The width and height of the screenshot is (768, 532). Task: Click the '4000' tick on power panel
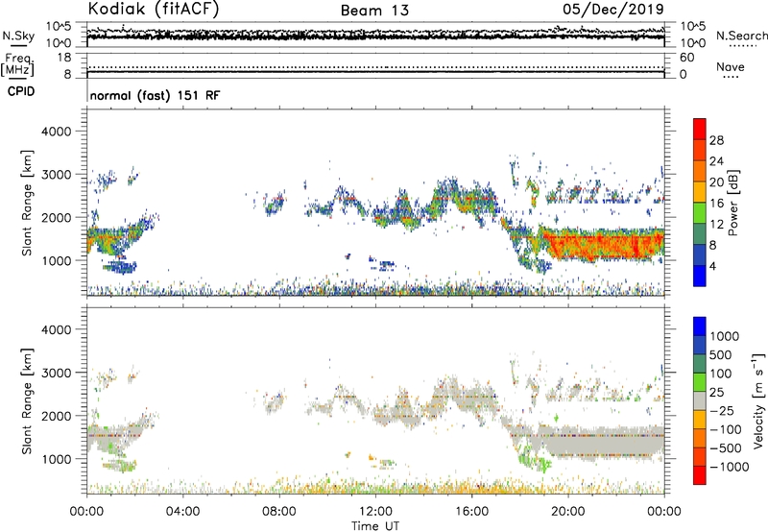click(57, 132)
